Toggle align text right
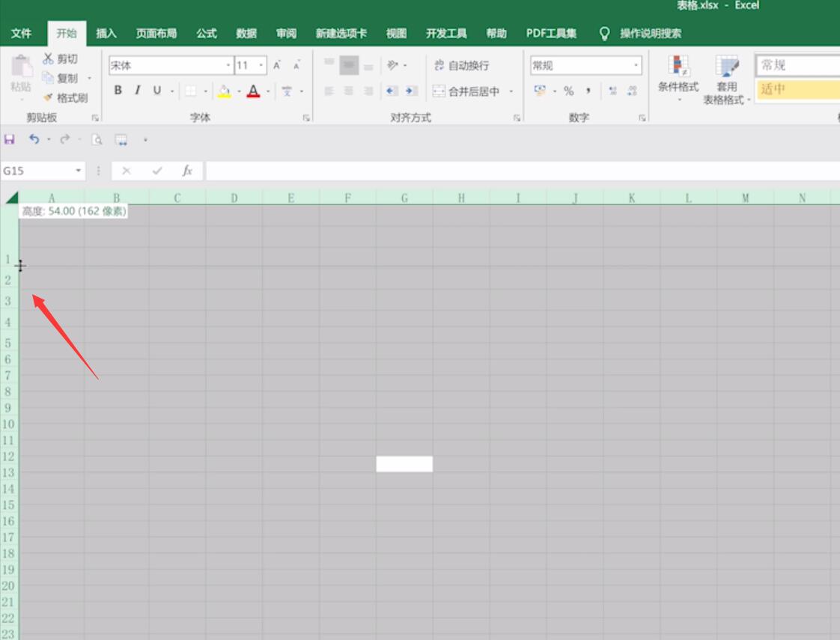The height and width of the screenshot is (640, 840). (368, 91)
